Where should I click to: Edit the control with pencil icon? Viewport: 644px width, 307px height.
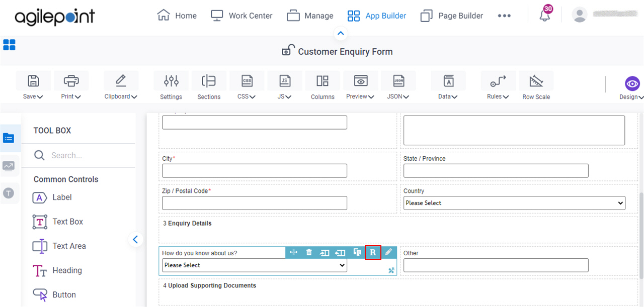pyautogui.click(x=388, y=252)
